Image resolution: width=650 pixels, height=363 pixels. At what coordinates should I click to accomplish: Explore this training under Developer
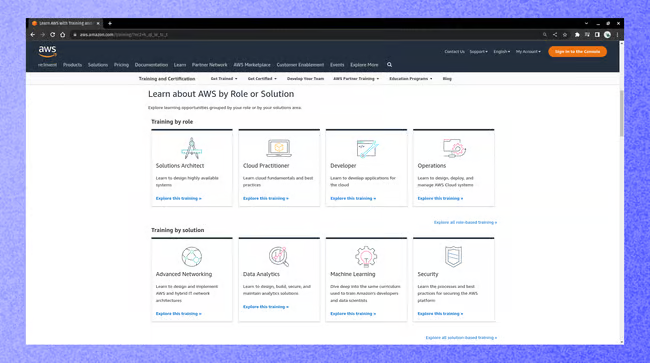353,198
